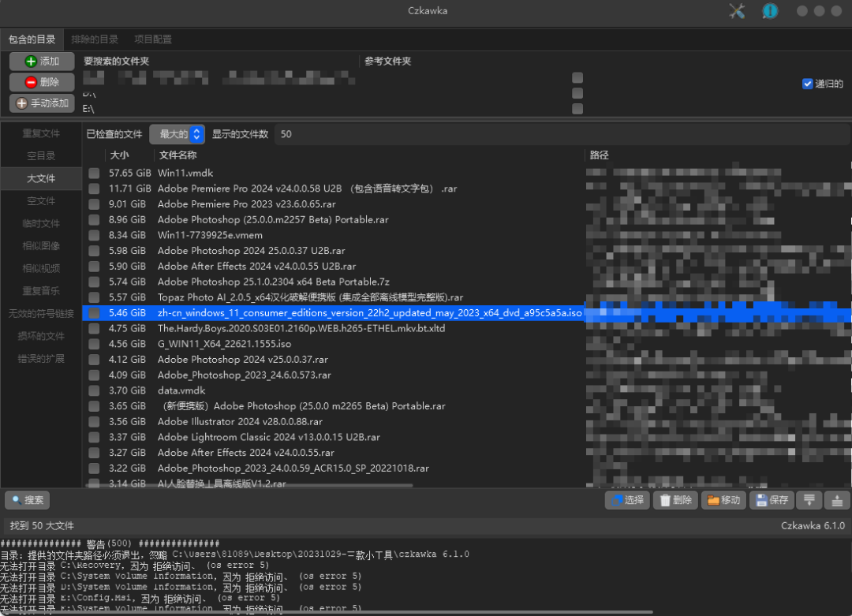This screenshot has height=616, width=852.
Task: Check the reference folder box for E:\
Action: [577, 109]
